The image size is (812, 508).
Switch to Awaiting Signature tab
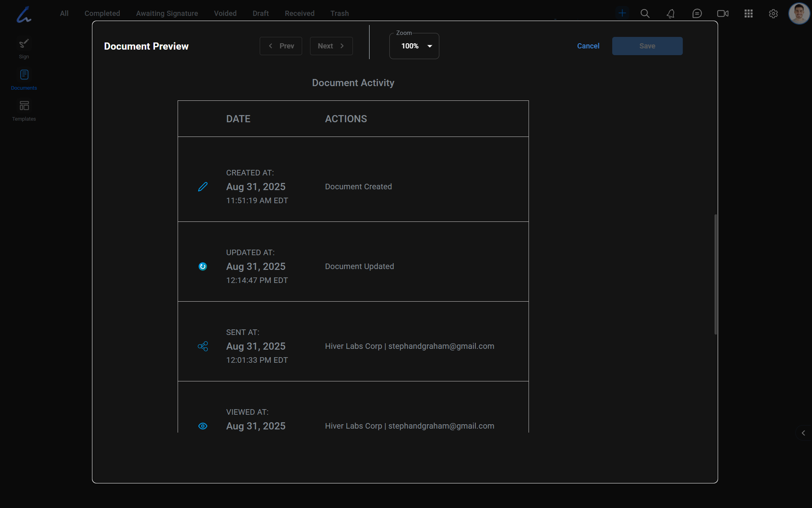pos(167,13)
